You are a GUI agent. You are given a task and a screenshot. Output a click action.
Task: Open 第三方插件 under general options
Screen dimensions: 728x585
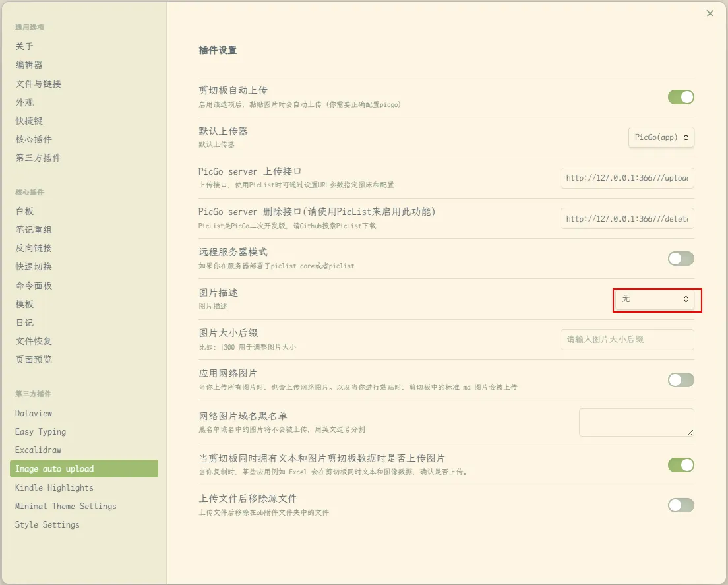click(x=38, y=158)
